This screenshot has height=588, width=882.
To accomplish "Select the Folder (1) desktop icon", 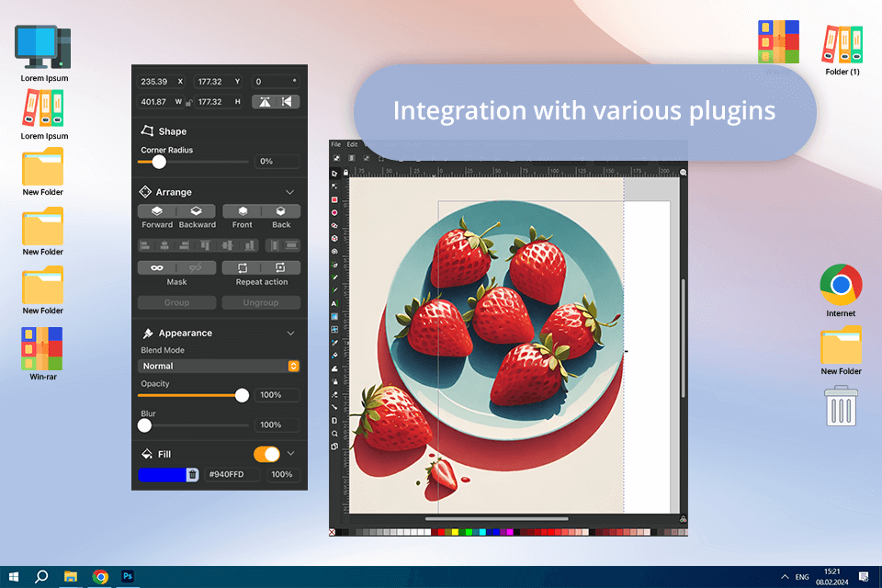I will [x=842, y=51].
